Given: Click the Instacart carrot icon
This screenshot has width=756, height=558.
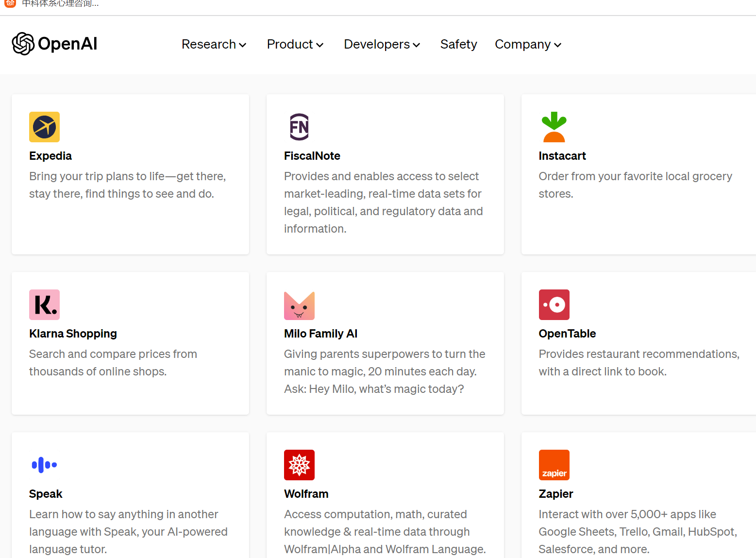Looking at the screenshot, I should (554, 127).
